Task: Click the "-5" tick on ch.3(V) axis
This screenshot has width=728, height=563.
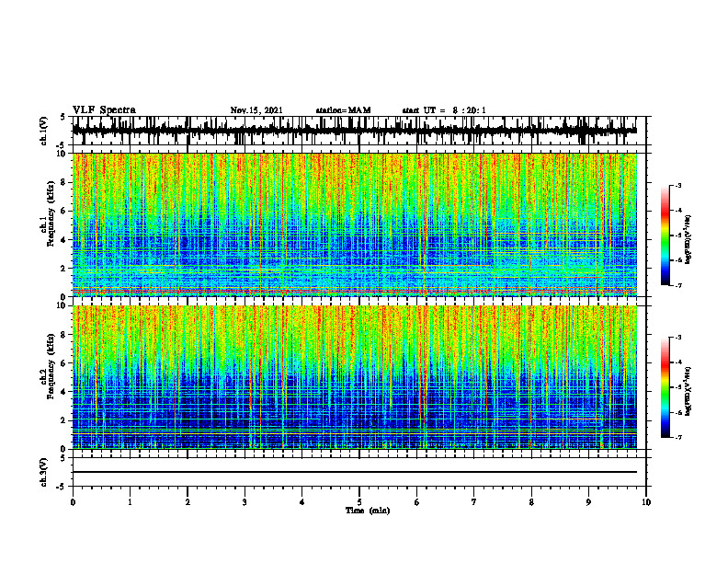Action: click(x=61, y=487)
